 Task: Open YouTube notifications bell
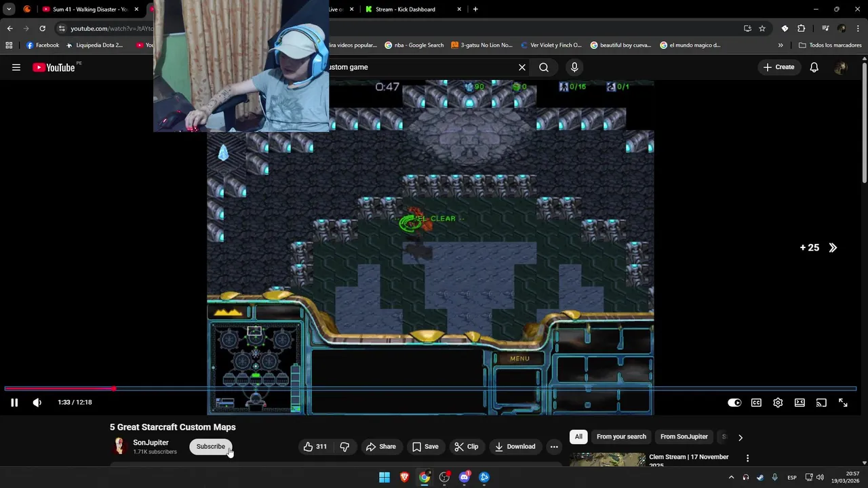814,67
